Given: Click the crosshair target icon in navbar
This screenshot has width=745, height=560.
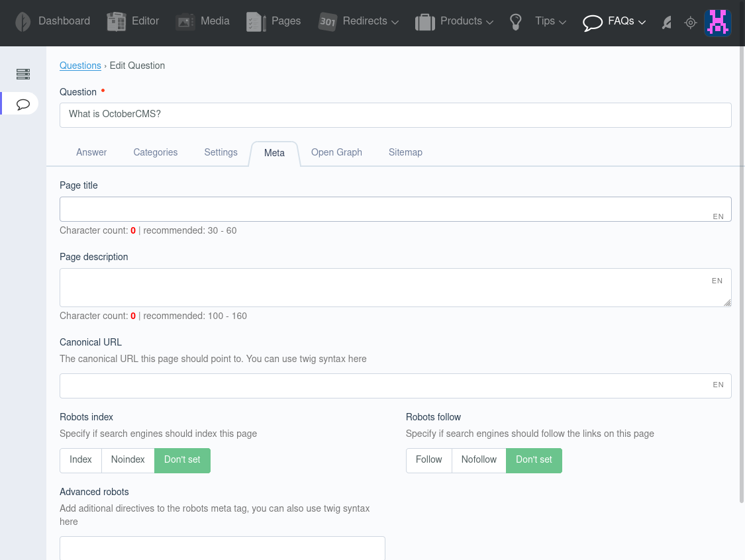Looking at the screenshot, I should click(x=691, y=23).
